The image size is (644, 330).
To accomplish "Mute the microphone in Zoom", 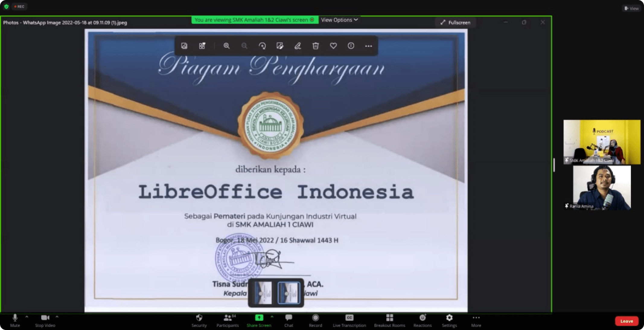I will 15,321.
